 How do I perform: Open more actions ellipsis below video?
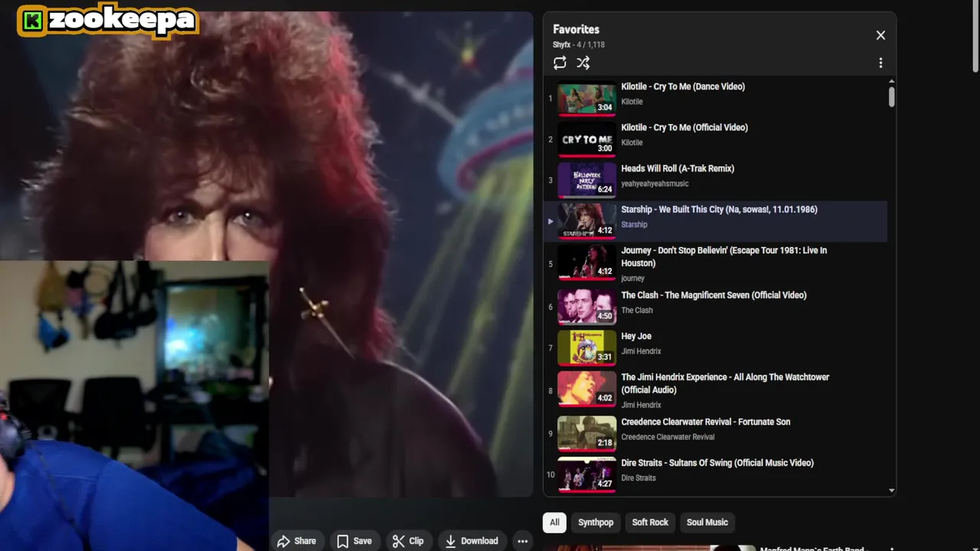click(x=523, y=541)
